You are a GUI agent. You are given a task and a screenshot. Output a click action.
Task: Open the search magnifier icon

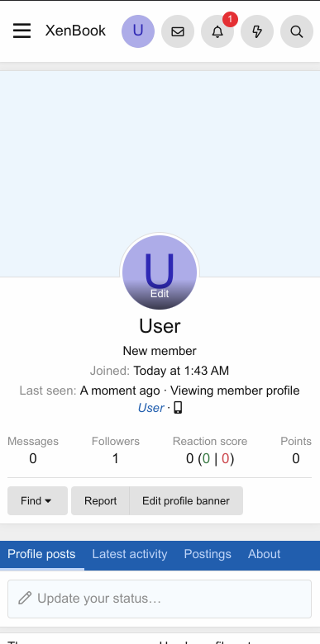(297, 31)
